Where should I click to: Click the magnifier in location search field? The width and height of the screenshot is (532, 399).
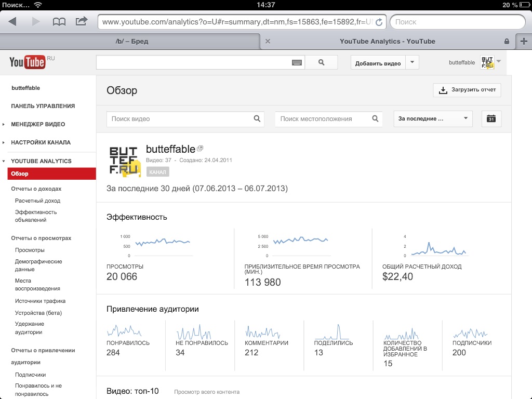pyautogui.click(x=375, y=119)
